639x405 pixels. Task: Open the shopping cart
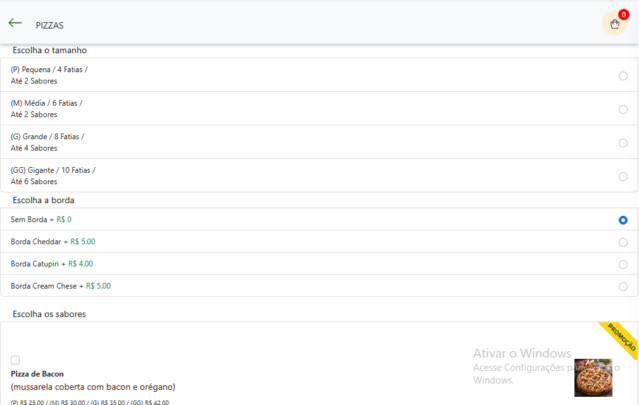click(614, 24)
